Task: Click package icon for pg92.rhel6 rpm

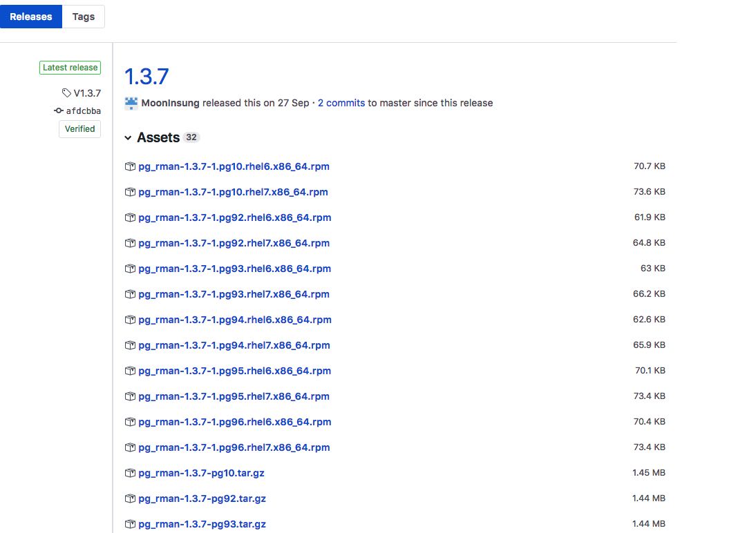Action: (x=130, y=217)
